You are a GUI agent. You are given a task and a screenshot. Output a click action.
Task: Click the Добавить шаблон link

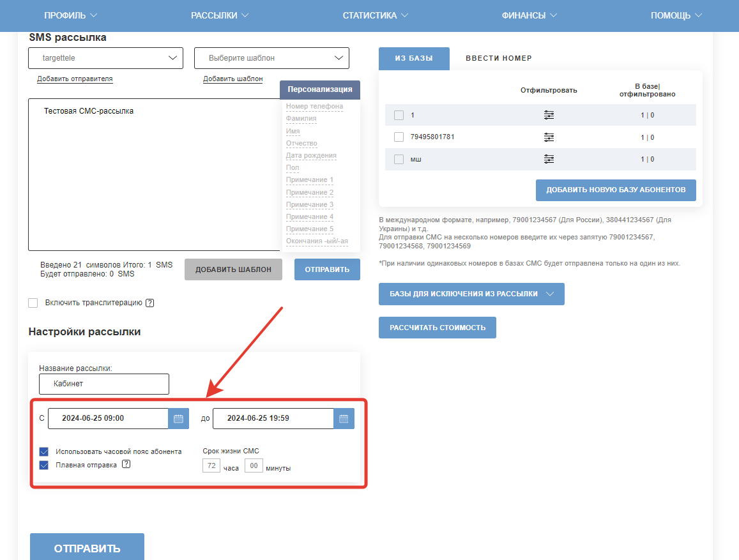tap(233, 79)
